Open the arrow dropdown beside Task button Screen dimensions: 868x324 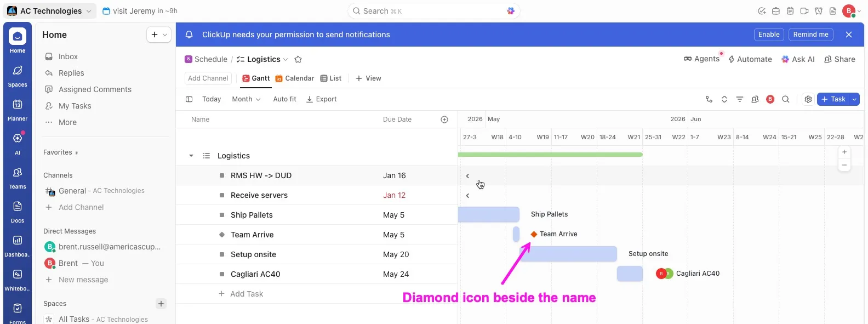tap(854, 99)
